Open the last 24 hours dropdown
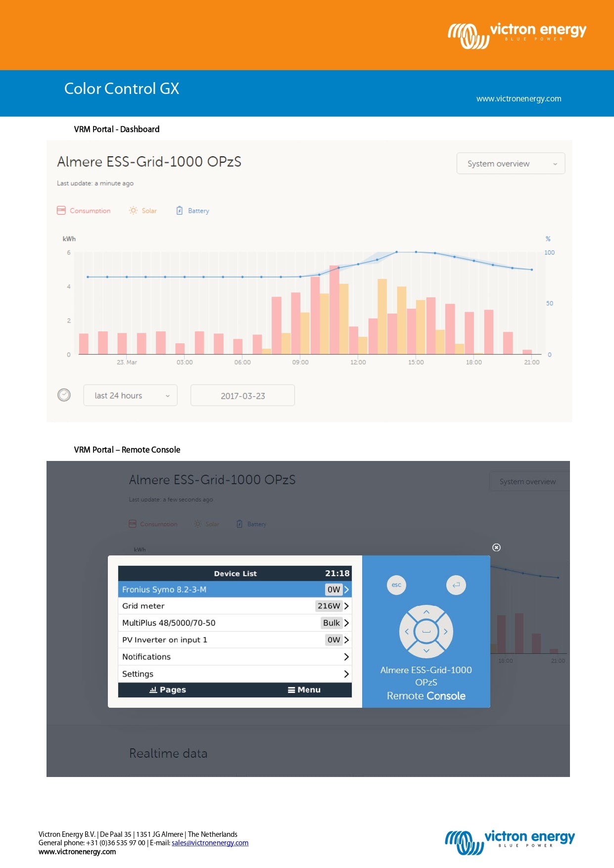Screen dimensions: 614x868 click(x=131, y=396)
